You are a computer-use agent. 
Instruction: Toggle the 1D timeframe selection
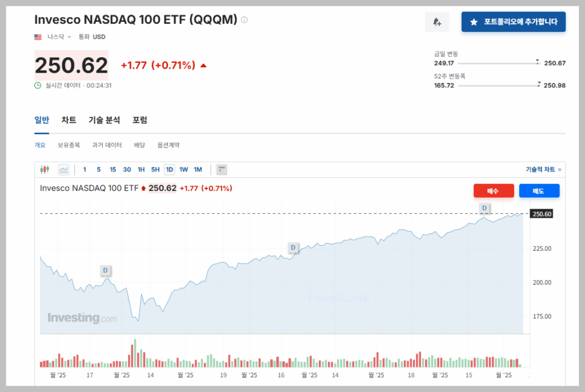pyautogui.click(x=170, y=169)
